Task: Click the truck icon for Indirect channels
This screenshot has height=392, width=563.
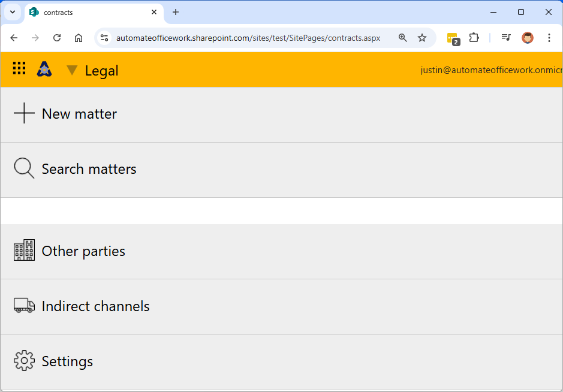Action: coord(24,306)
